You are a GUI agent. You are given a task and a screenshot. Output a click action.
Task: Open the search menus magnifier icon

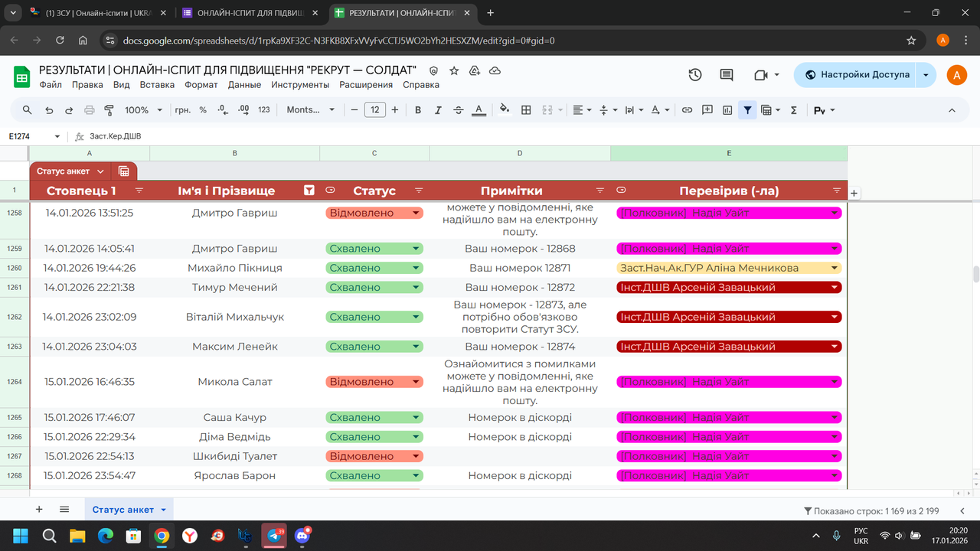28,110
